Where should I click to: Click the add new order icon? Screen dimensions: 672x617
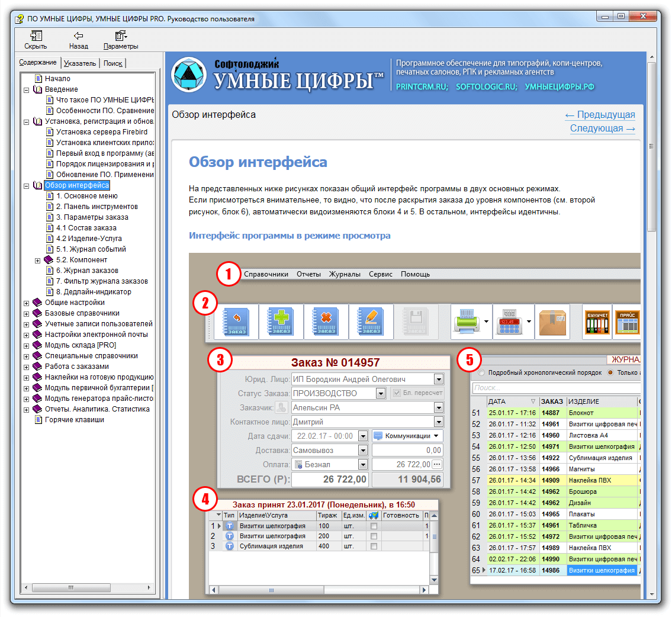[x=281, y=322]
